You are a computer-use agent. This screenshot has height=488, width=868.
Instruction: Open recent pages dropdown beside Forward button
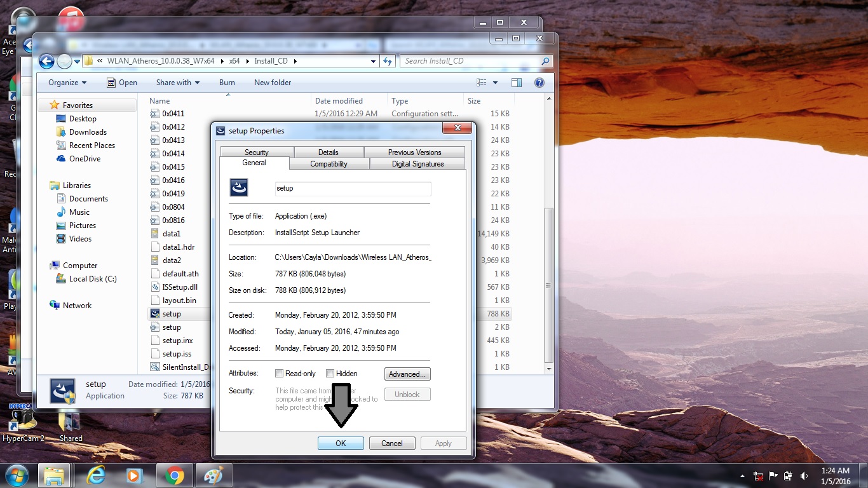click(78, 62)
